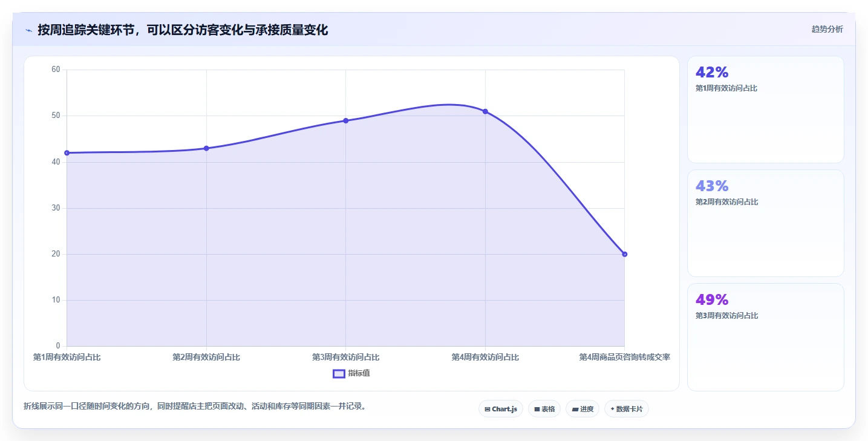Click the data point for 第4周有效访问占比
Image resolution: width=868 pixels, height=441 pixels.
pyautogui.click(x=485, y=111)
